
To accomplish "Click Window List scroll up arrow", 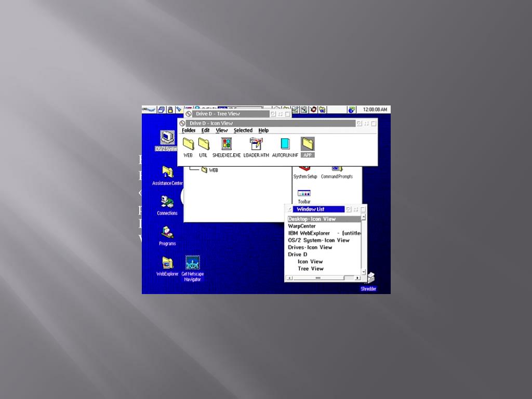I will coord(364,217).
